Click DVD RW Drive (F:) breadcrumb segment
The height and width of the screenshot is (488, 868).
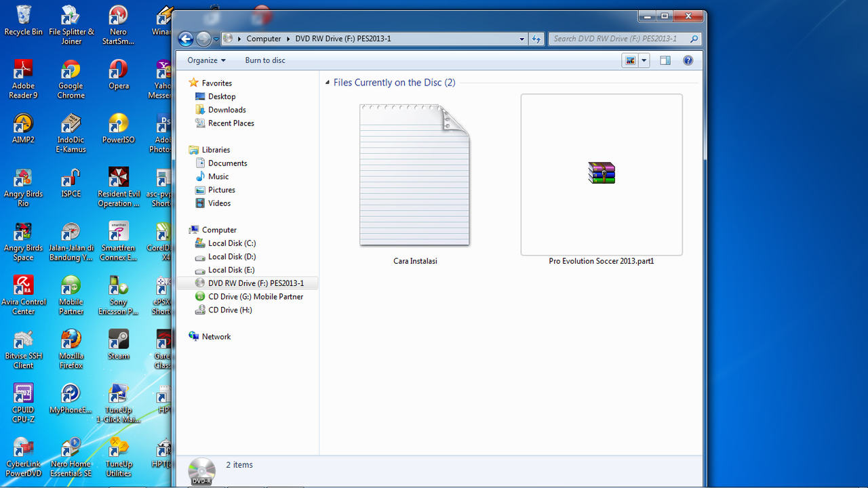click(342, 39)
